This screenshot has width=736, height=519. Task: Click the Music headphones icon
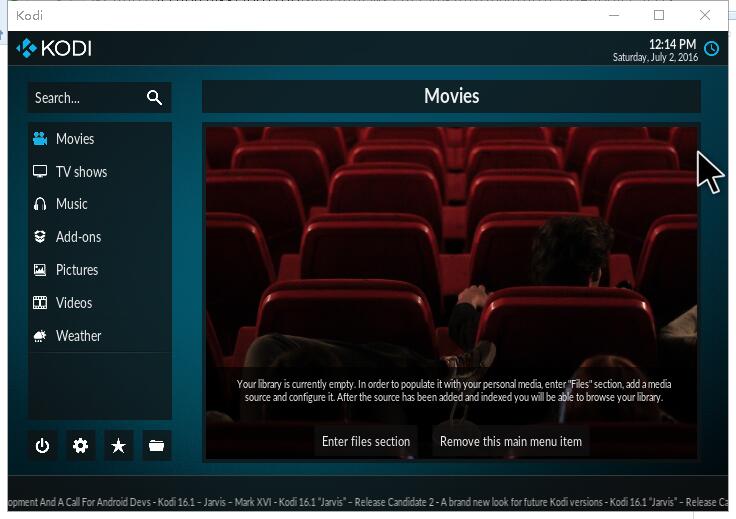pos(40,204)
